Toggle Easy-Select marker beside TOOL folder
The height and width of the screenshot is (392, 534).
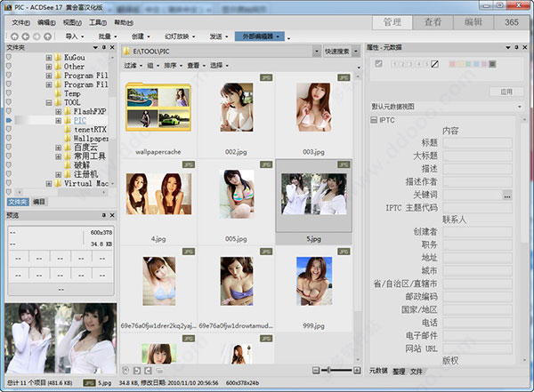coord(9,102)
